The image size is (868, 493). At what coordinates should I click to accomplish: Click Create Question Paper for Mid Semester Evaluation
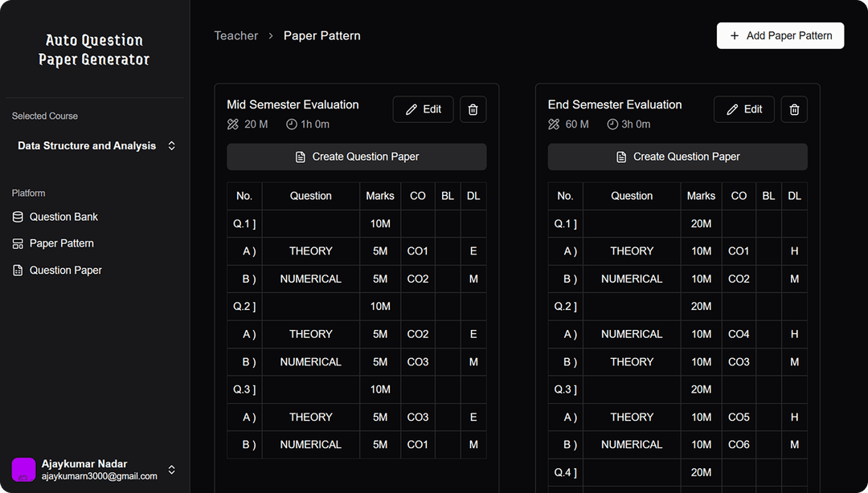point(356,157)
